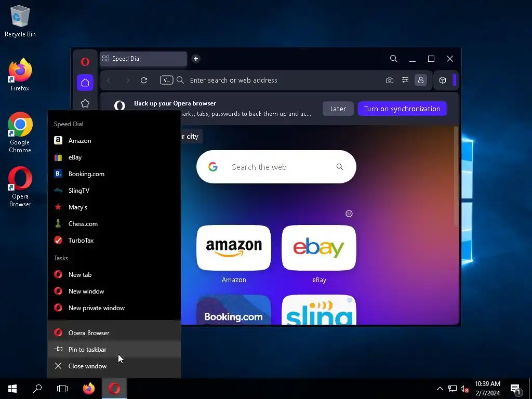Viewport: 532px width, 399px height.
Task: Click the VPN badge in address bar
Action: [166, 80]
